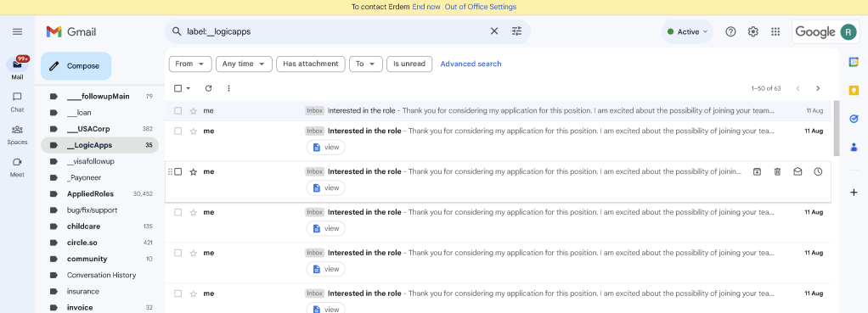
Task: Open Out of Office Settings link
Action: pos(481,7)
